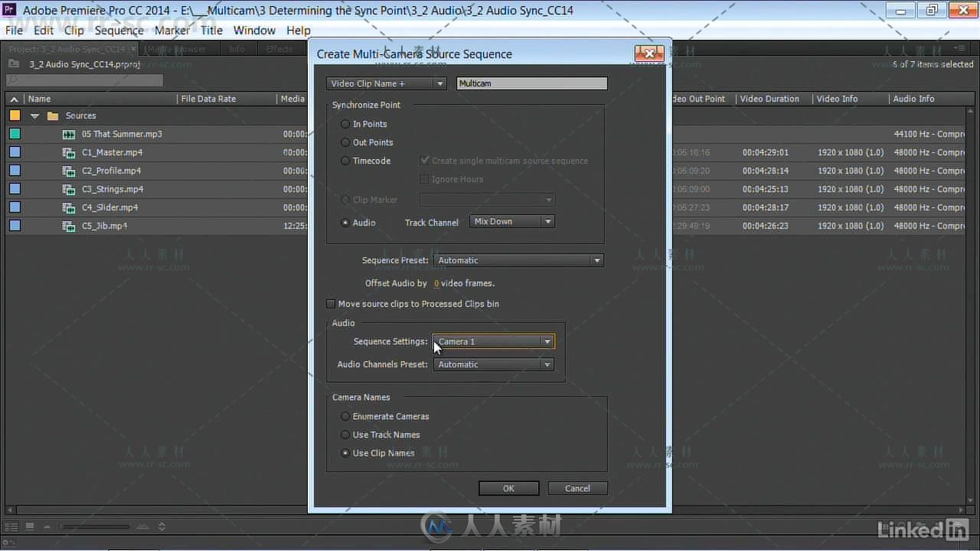Image resolution: width=980 pixels, height=551 pixels.
Task: Click Cancel in the Multi-Camera dialog
Action: pos(577,488)
